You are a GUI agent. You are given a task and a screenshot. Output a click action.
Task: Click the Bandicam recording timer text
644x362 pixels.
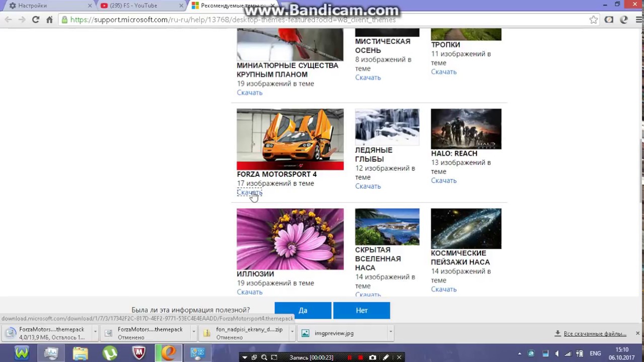click(311, 357)
